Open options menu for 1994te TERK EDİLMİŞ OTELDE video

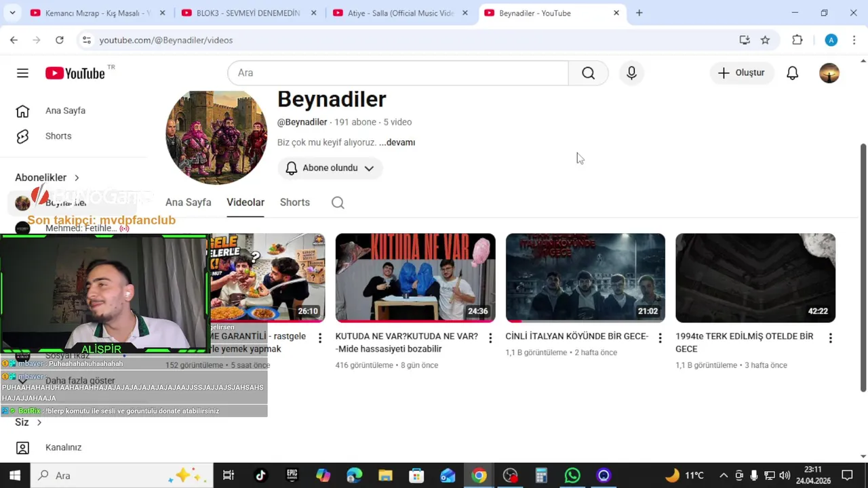point(830,338)
